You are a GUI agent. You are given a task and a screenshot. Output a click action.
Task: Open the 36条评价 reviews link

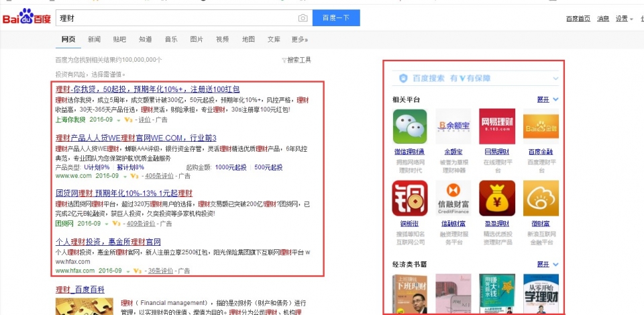click(x=160, y=271)
